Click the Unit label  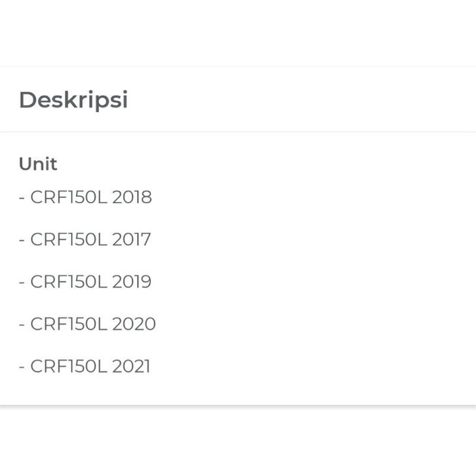tap(38, 164)
